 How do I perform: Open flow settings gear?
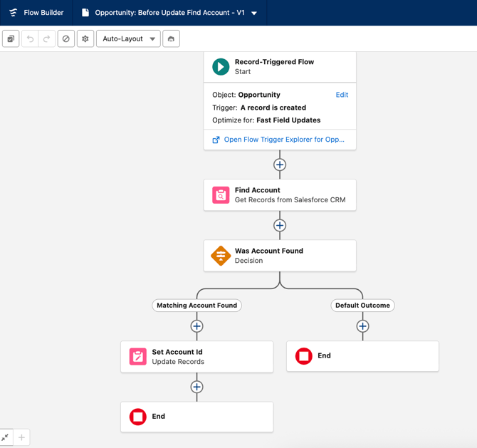[85, 38]
